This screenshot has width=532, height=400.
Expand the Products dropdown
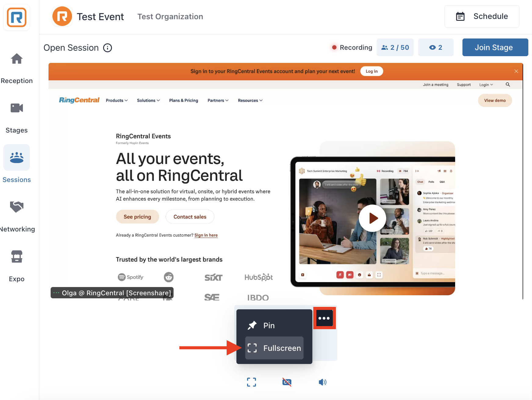coord(117,100)
